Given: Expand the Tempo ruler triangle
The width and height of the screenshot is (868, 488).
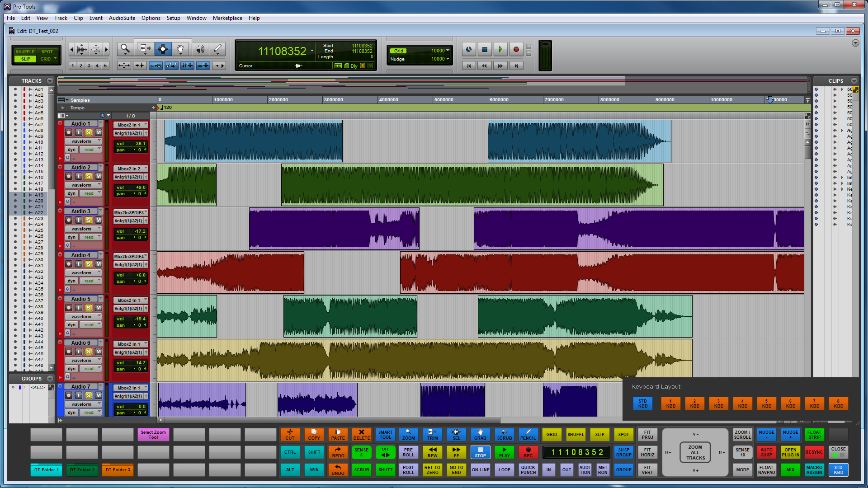Looking at the screenshot, I should pos(63,108).
